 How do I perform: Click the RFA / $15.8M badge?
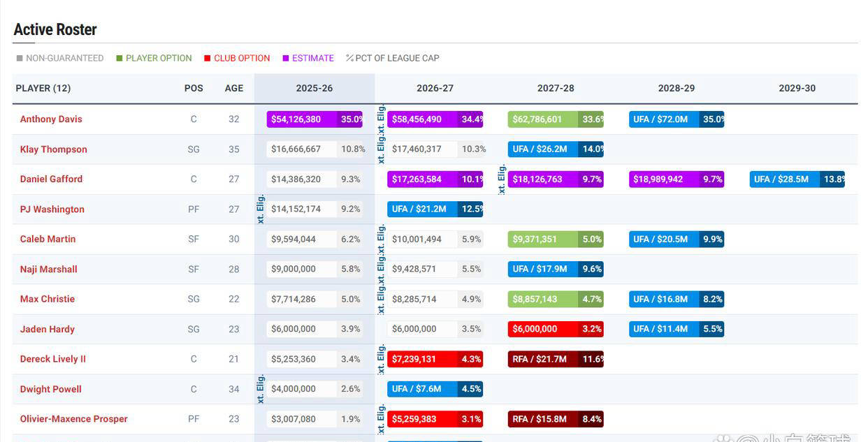click(556, 420)
